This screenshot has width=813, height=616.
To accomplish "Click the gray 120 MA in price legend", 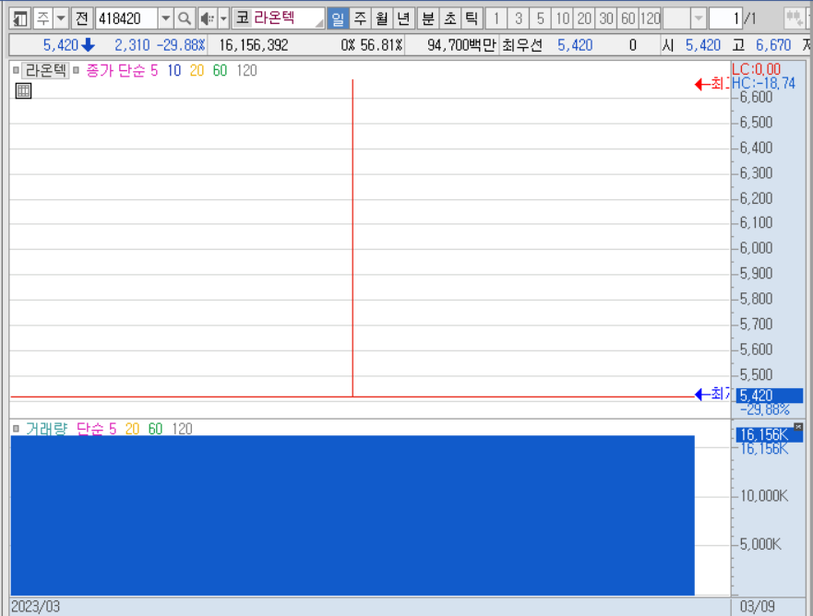I will click(246, 70).
